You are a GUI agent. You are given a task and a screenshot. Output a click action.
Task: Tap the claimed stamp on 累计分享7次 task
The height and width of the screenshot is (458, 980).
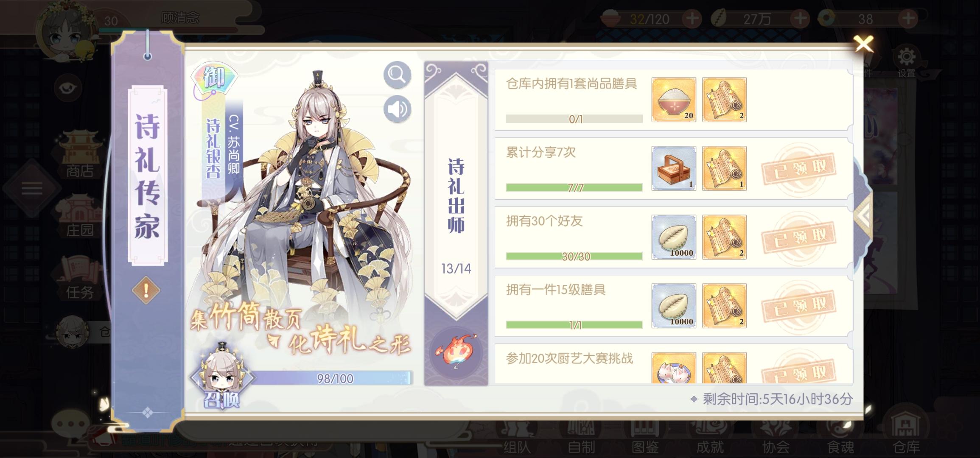pyautogui.click(x=799, y=168)
